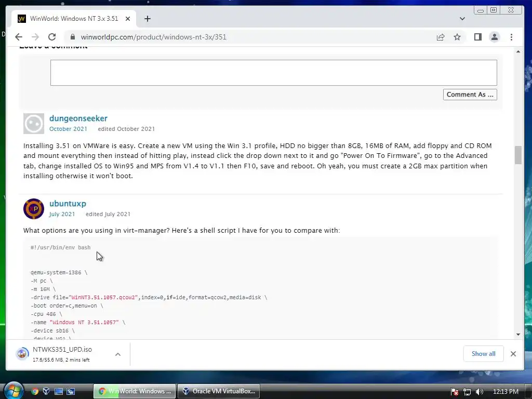532x399 pixels.
Task: Click the address bar URL
Action: pyautogui.click(x=153, y=37)
